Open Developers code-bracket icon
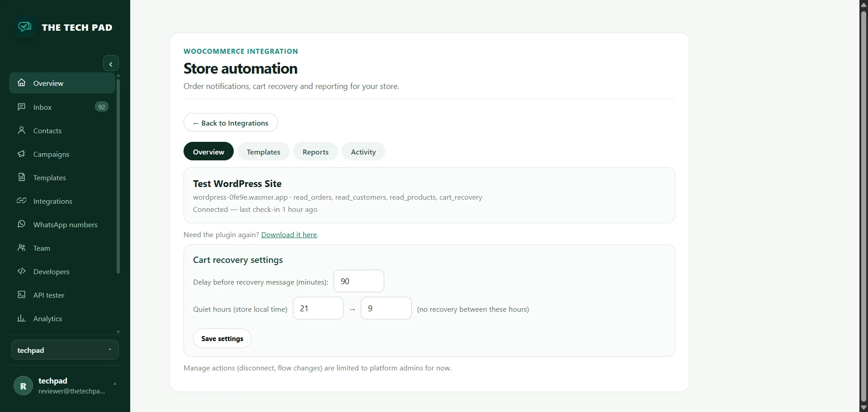The width and height of the screenshot is (868, 412). click(21, 271)
